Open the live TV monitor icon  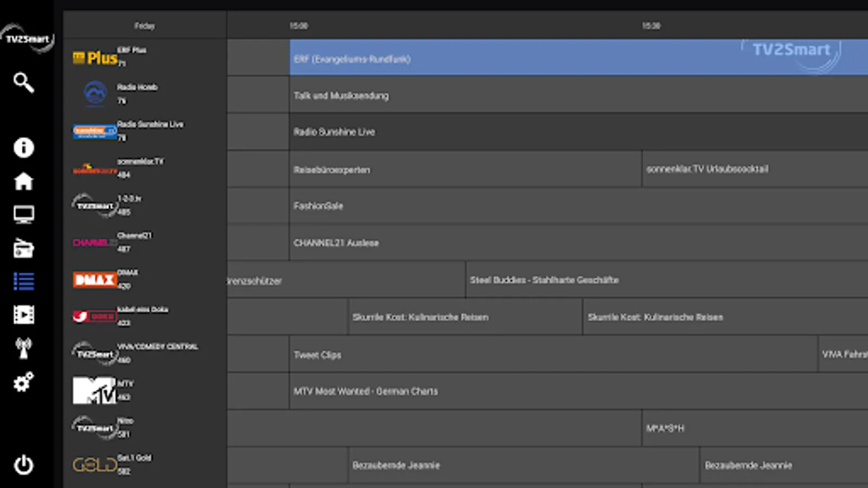tap(24, 215)
